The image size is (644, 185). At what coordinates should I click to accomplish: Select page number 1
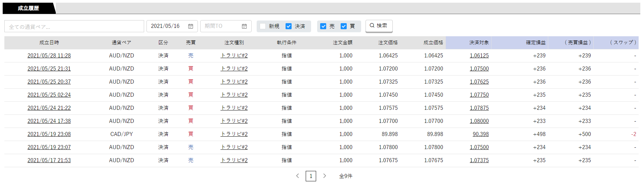[311, 176]
